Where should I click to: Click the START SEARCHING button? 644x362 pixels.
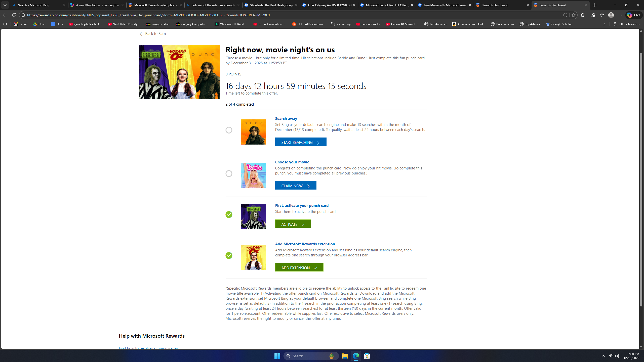point(300,142)
